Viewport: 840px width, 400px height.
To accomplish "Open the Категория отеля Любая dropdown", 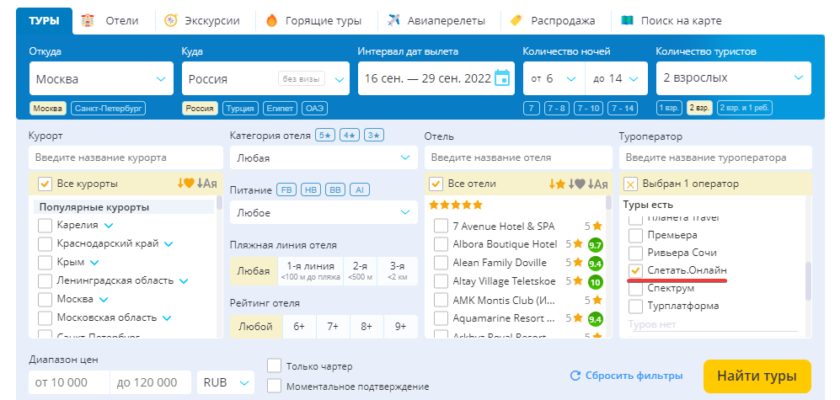I will click(324, 158).
